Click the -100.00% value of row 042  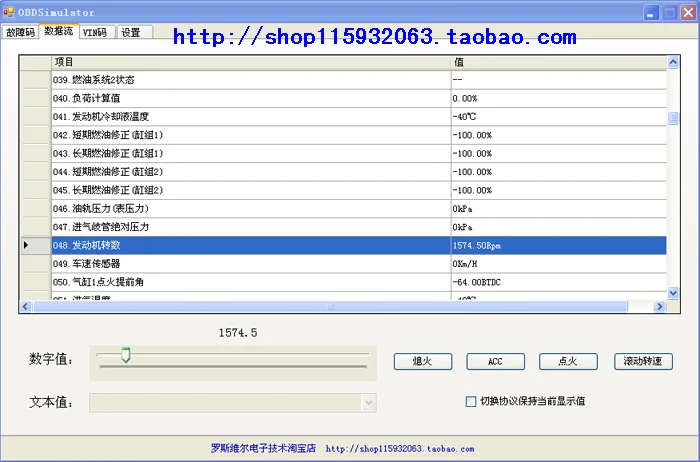pos(559,135)
